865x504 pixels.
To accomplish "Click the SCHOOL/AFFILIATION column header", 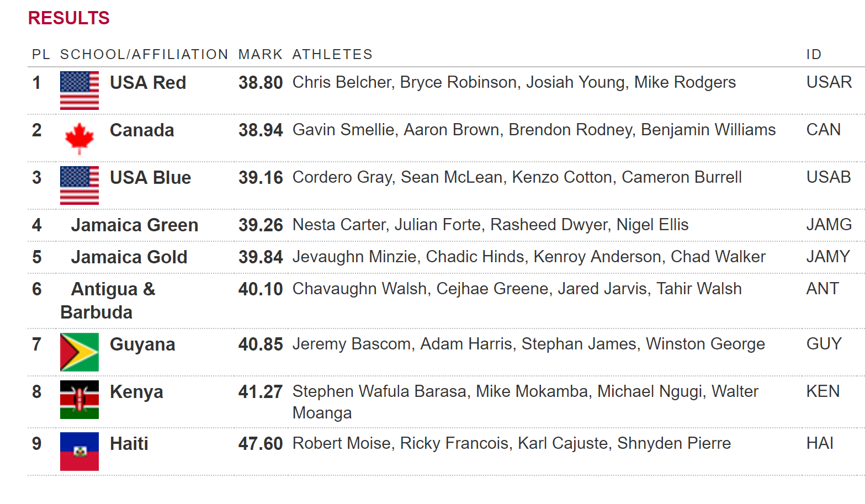I will 144,55.
